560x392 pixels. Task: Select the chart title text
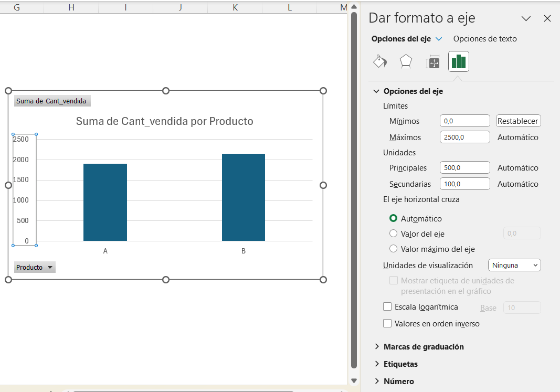(x=165, y=121)
